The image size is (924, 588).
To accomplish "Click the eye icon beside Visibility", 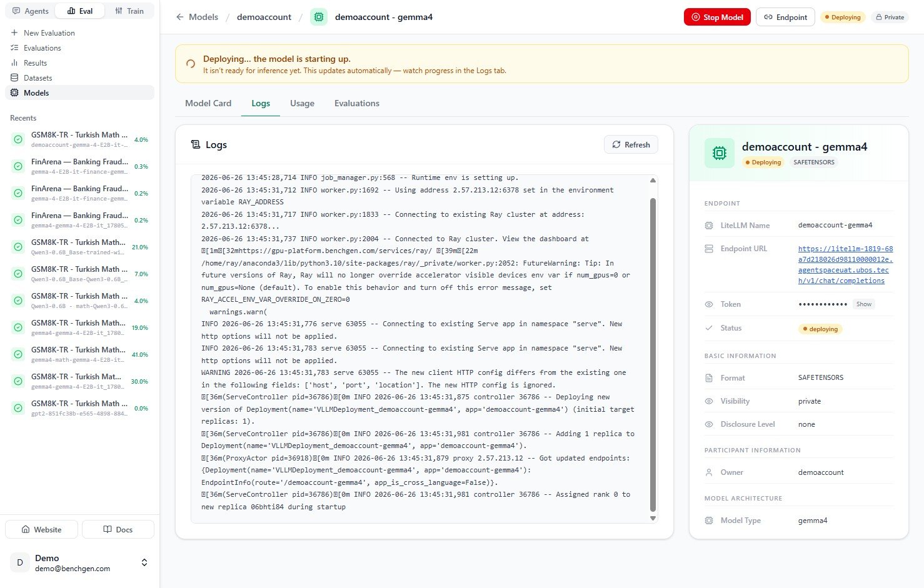I will pos(709,401).
